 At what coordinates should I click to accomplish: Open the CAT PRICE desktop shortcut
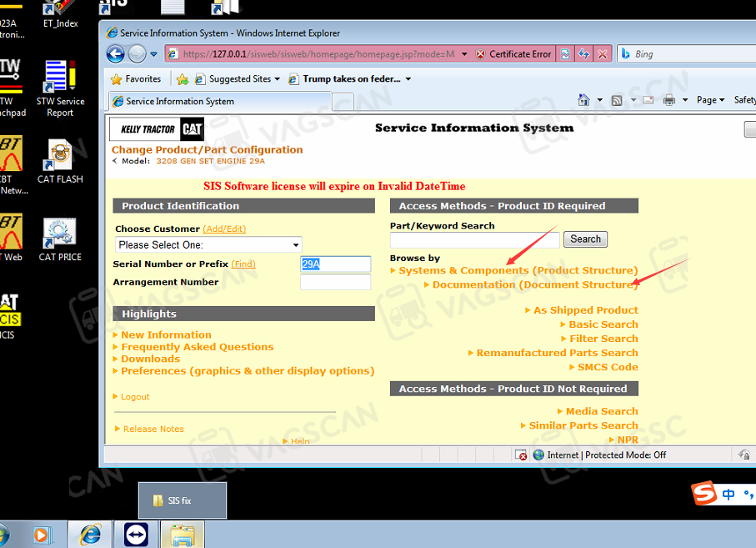coord(60,239)
